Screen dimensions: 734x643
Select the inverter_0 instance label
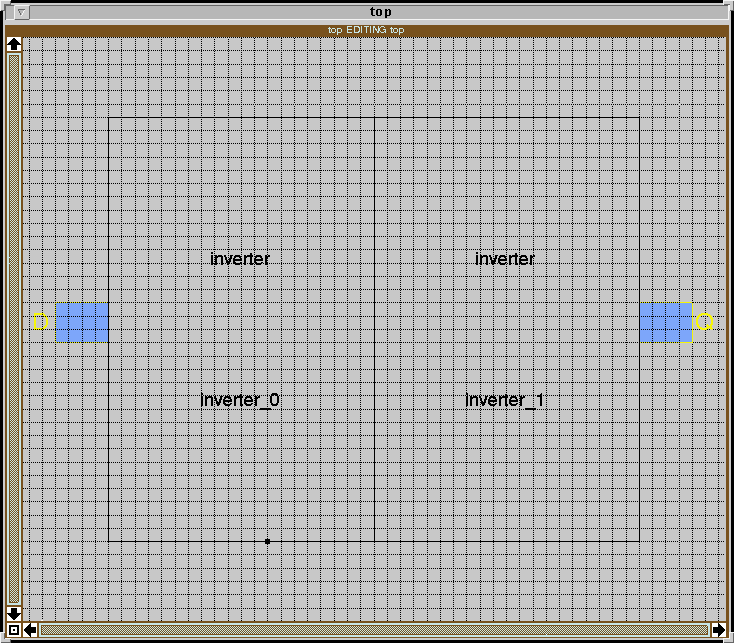click(240, 400)
